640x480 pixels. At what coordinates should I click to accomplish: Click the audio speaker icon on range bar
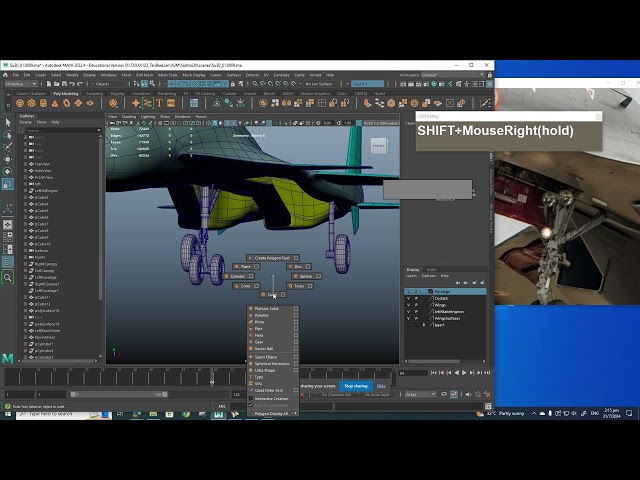click(x=468, y=394)
